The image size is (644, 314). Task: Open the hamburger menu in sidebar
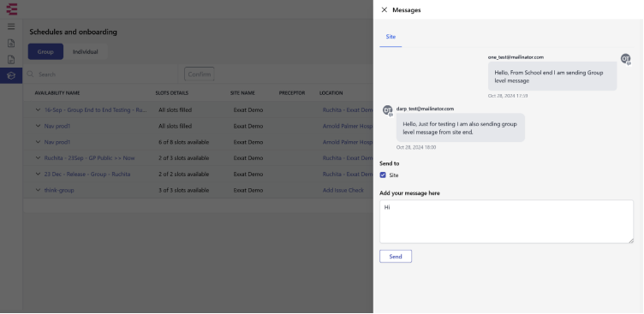pos(11,27)
